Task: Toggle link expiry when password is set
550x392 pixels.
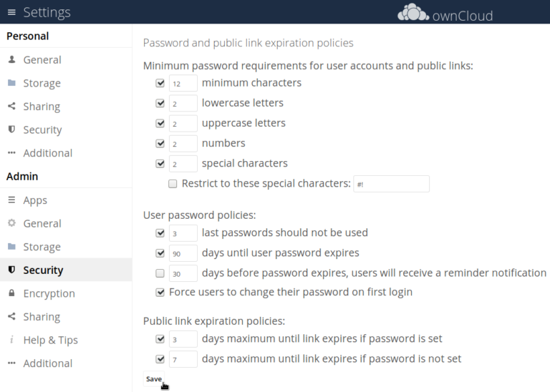Action: point(160,339)
